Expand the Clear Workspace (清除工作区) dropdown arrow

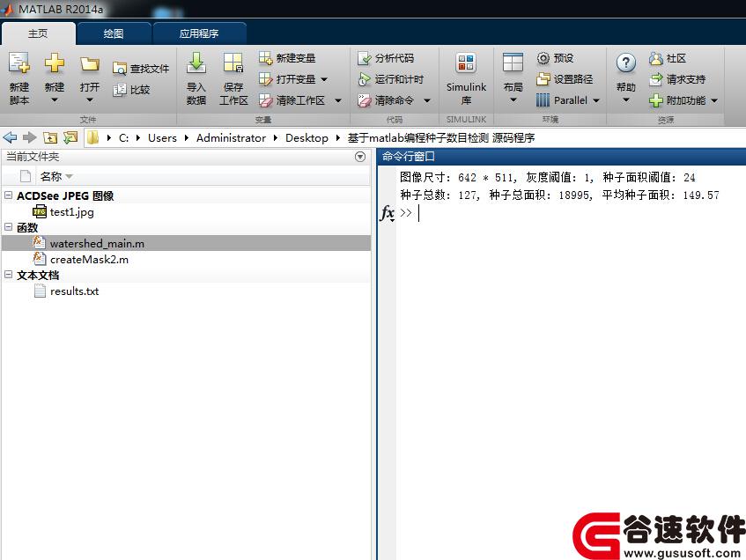[338, 100]
